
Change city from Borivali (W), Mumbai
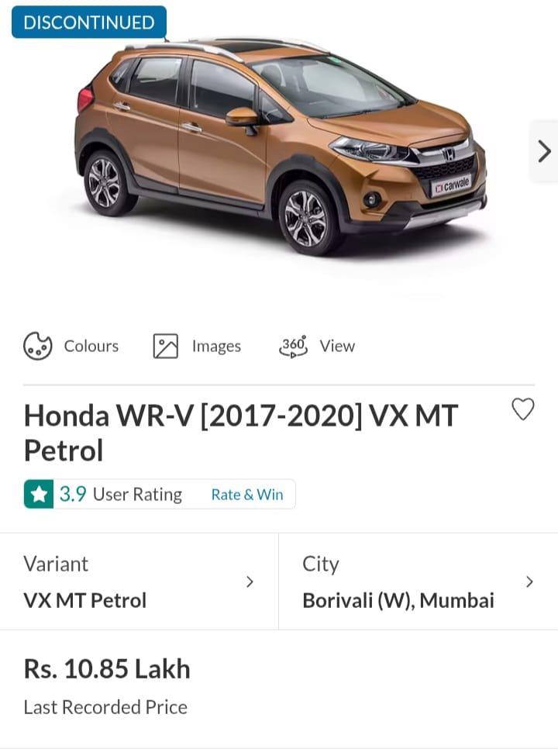coord(418,582)
